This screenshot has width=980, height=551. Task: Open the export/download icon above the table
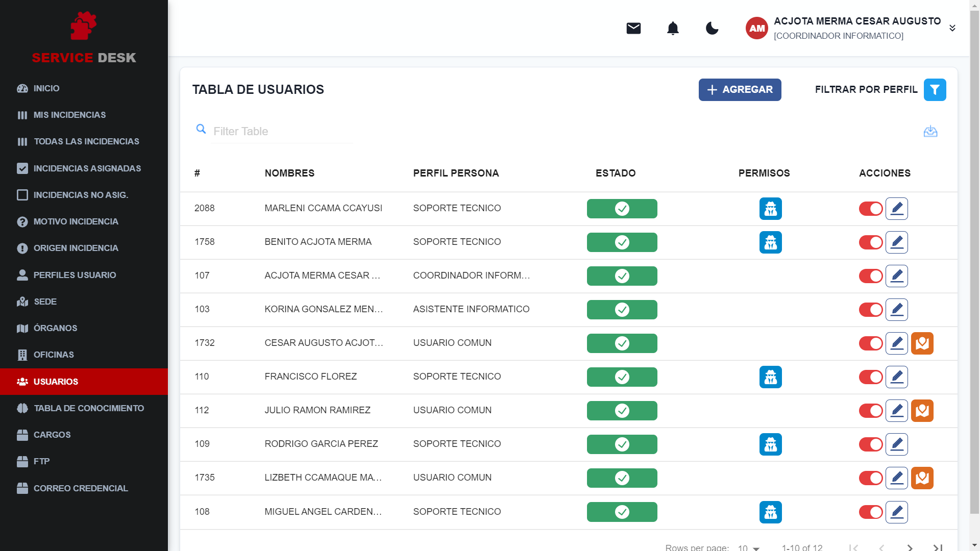coord(930,131)
